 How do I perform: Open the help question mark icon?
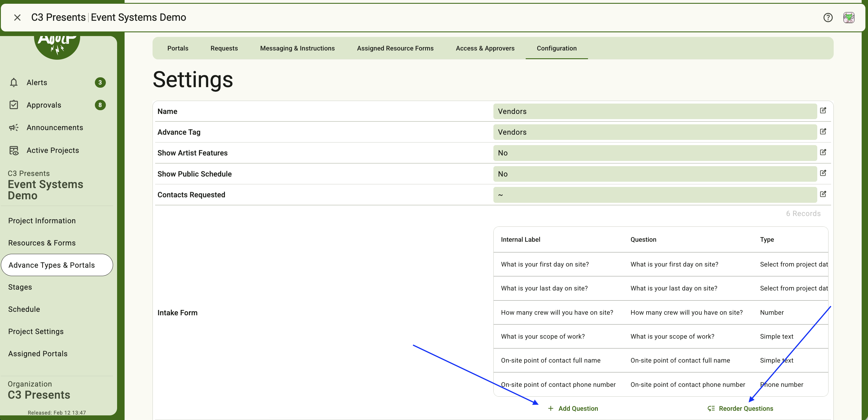[x=828, y=18]
